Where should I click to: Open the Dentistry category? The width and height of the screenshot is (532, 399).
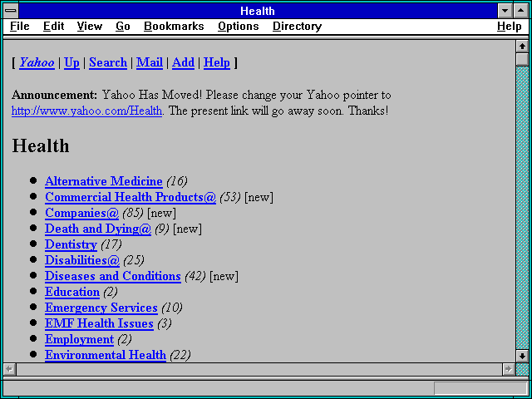(71, 244)
